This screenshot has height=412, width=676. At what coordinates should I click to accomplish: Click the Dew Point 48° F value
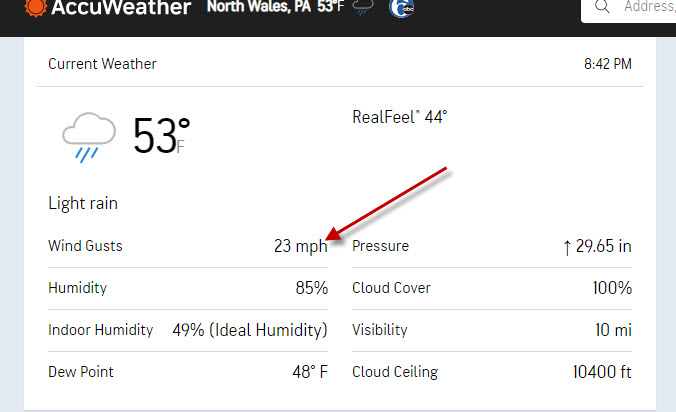(x=310, y=372)
